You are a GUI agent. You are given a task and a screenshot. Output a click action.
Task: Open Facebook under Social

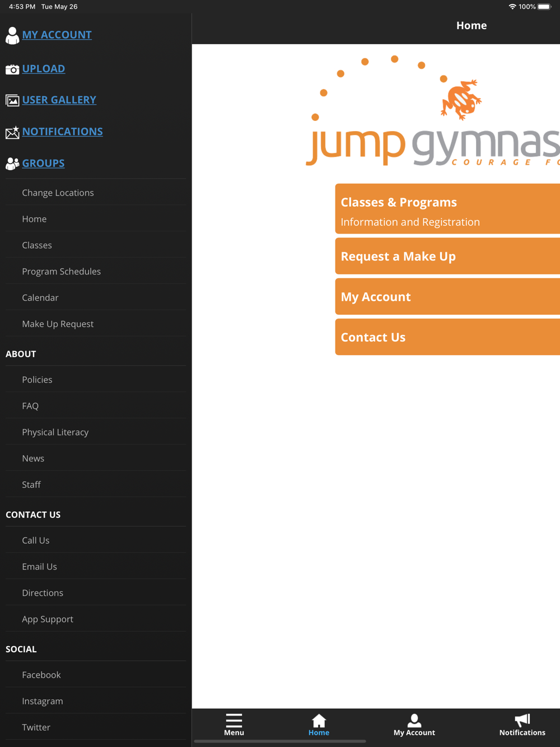pyautogui.click(x=96, y=675)
